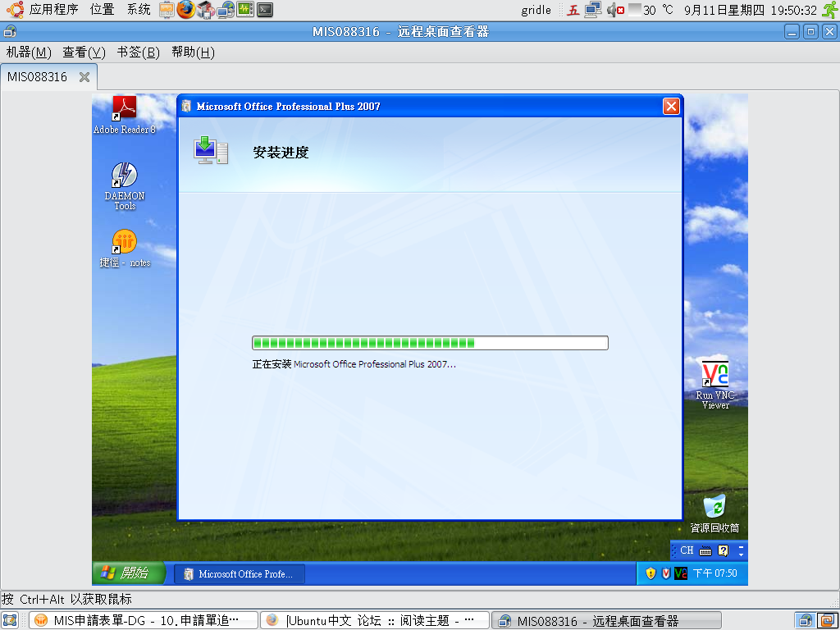Click the viewer window icon in title bar
Screen dimensions: 840x630
tap(10, 32)
